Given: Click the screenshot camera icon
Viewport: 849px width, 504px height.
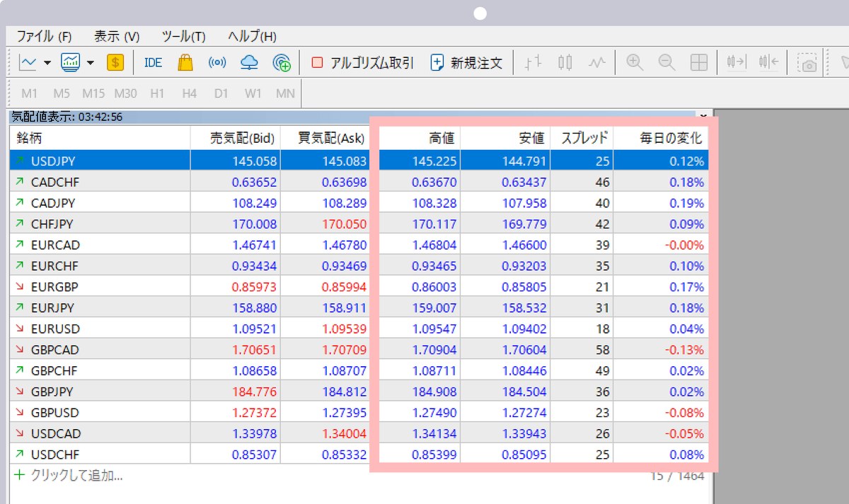Looking at the screenshot, I should (807, 63).
